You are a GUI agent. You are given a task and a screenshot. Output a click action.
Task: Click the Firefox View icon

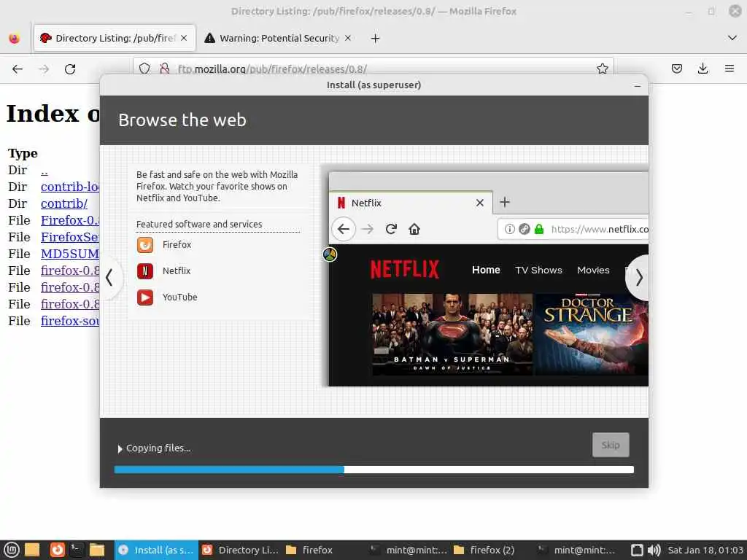15,38
